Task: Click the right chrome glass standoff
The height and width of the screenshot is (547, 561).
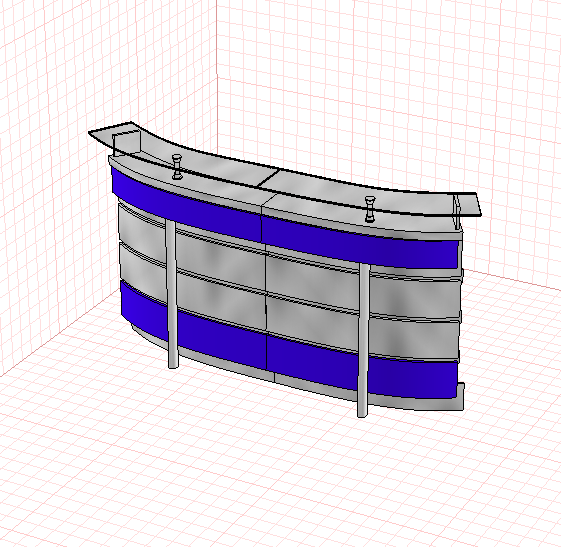Action: point(370,209)
